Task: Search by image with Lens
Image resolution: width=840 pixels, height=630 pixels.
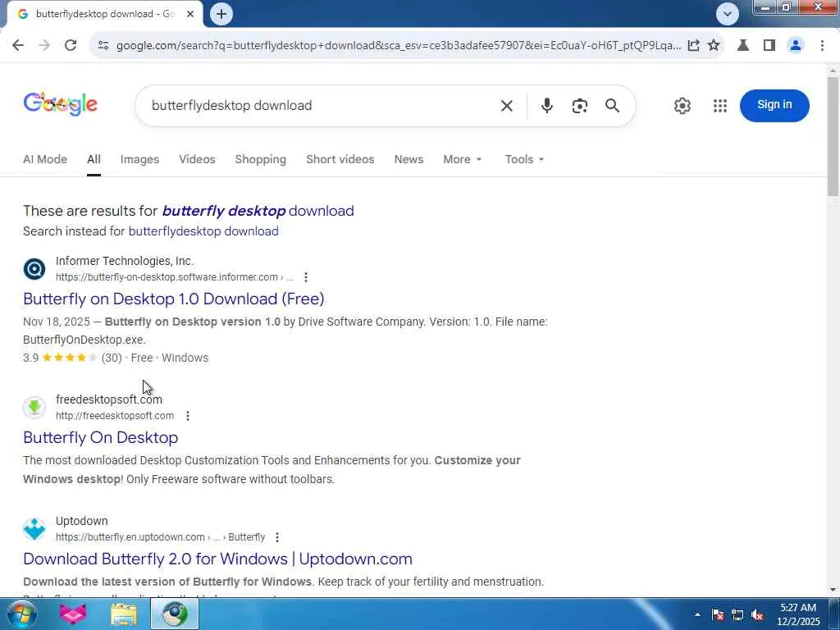Action: (x=580, y=106)
